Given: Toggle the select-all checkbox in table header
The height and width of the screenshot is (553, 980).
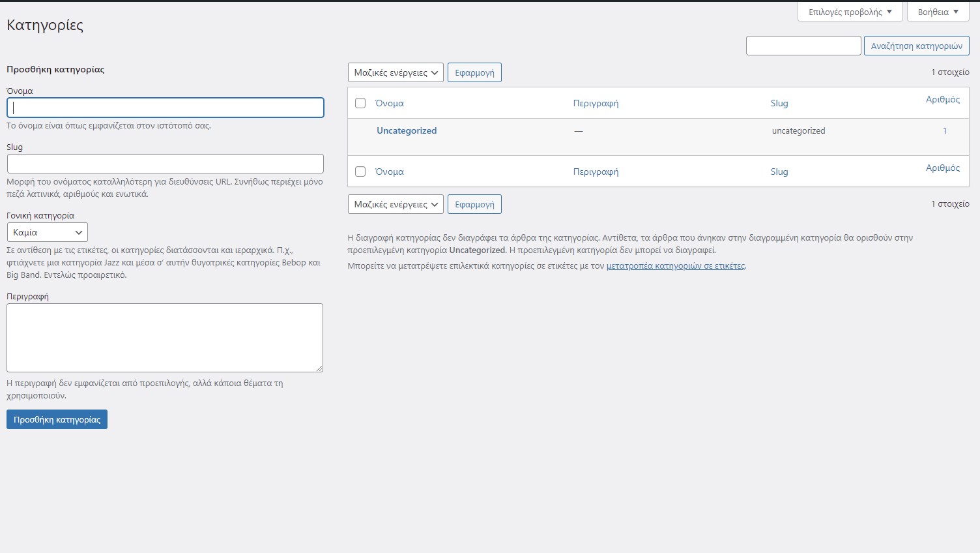Looking at the screenshot, I should (x=360, y=103).
